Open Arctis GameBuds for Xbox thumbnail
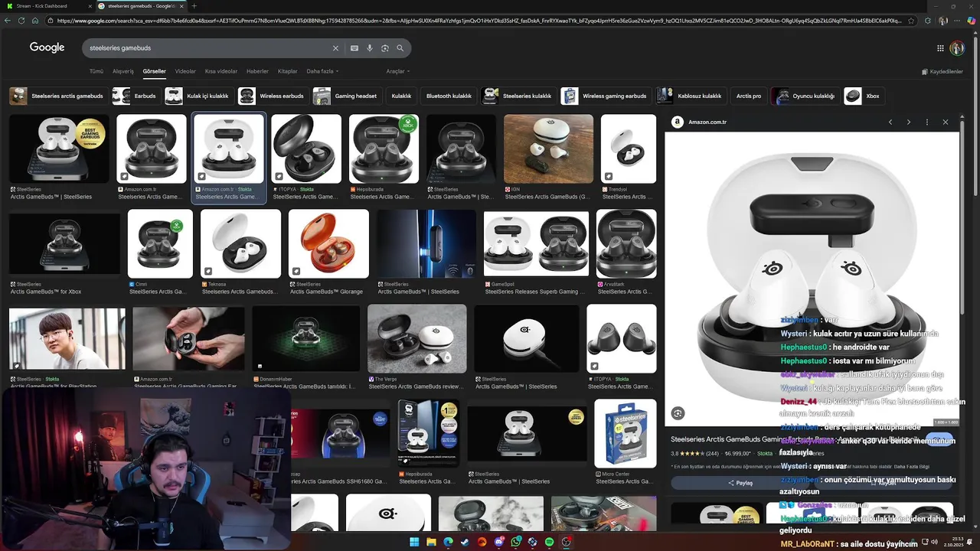 click(x=64, y=244)
